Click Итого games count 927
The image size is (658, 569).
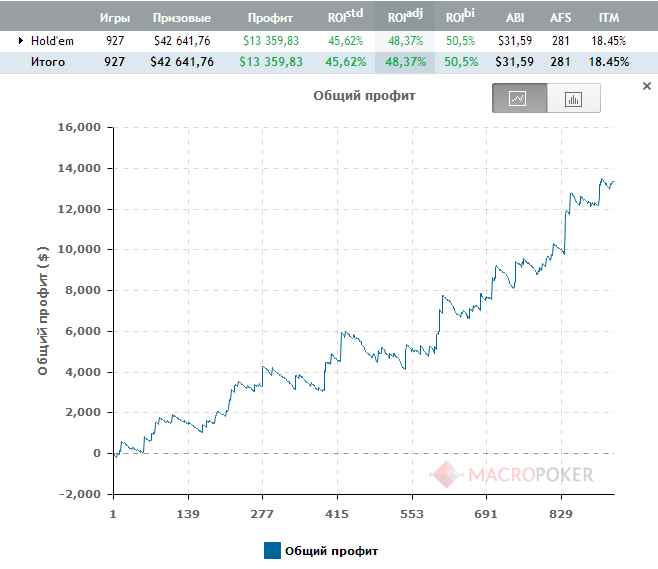click(x=115, y=62)
